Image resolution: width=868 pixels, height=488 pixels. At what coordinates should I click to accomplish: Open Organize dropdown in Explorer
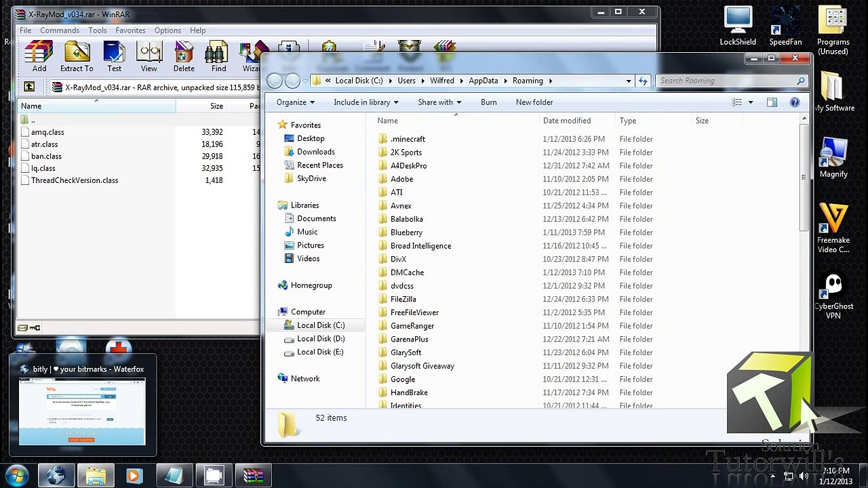[295, 102]
